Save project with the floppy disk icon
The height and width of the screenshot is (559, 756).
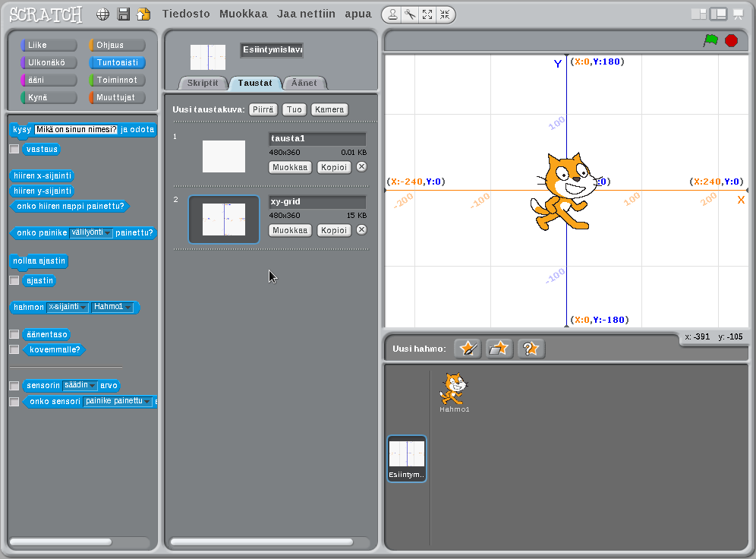click(124, 14)
